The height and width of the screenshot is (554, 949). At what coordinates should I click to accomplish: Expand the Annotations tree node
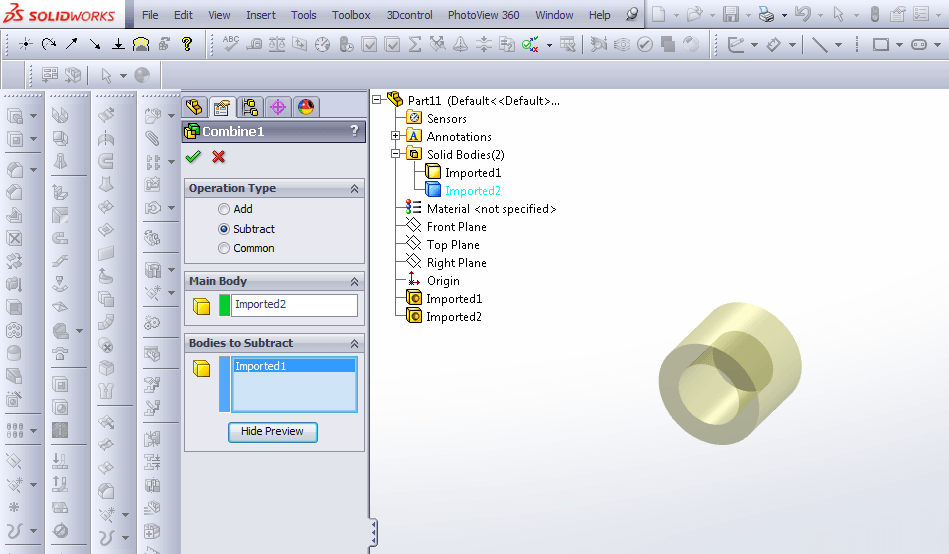pos(396,136)
